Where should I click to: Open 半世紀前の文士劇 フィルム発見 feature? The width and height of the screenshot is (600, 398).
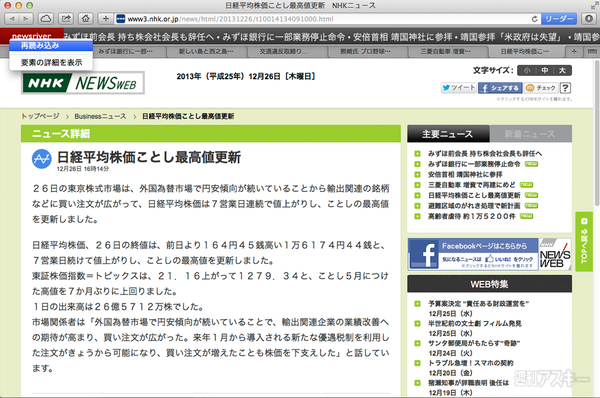474,323
